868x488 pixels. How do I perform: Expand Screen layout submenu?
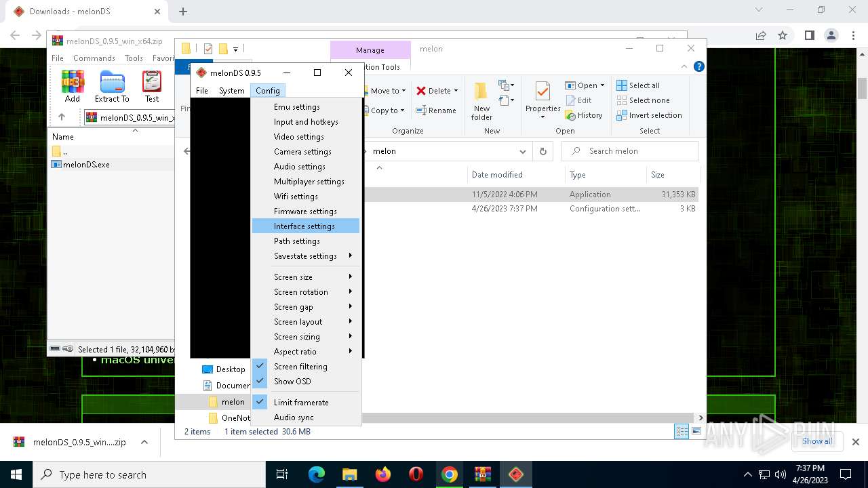[x=306, y=322]
